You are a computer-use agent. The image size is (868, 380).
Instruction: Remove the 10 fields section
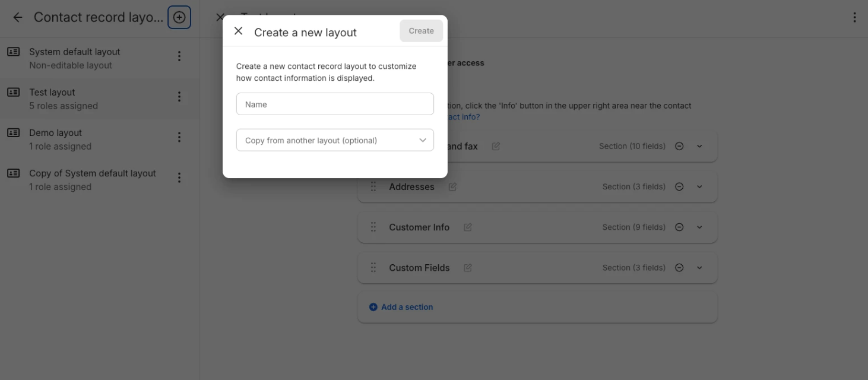[679, 146]
